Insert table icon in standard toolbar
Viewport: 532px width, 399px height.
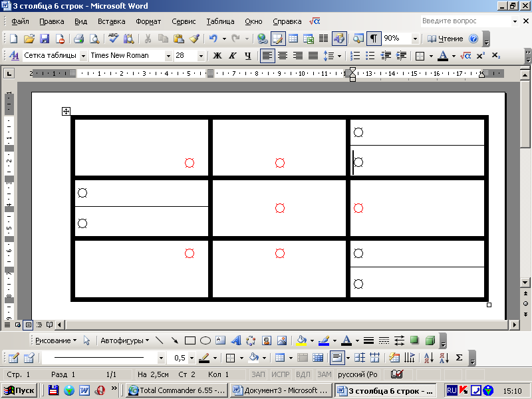click(293, 39)
